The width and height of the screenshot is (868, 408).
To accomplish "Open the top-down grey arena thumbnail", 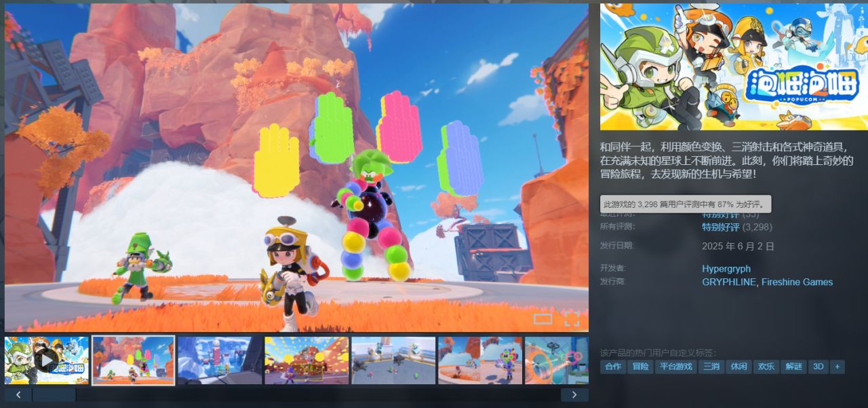I will tap(393, 360).
